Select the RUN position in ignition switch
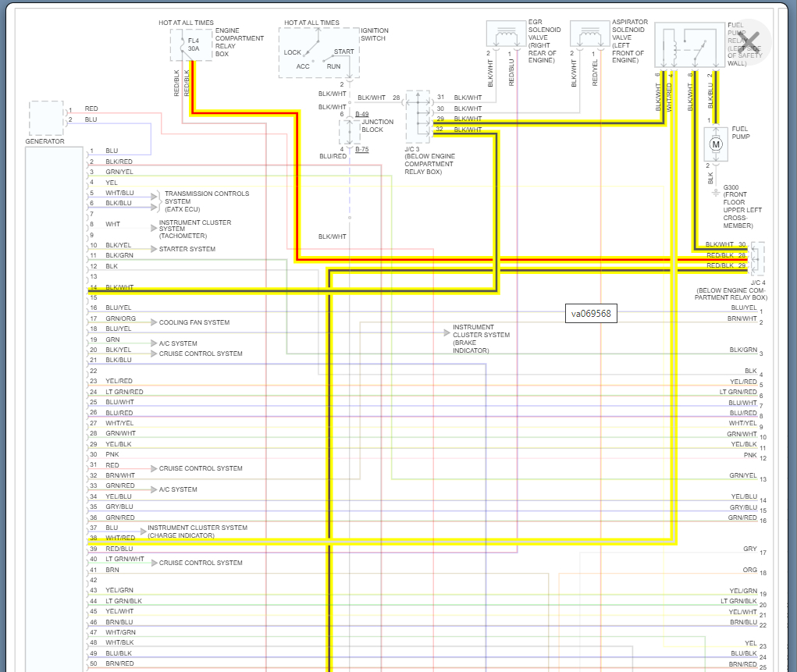 pos(333,66)
